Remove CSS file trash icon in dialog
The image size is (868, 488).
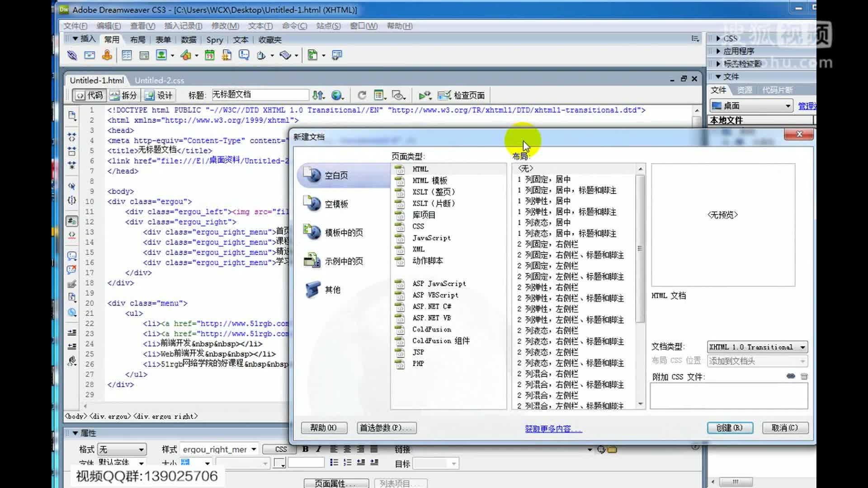[804, 376]
